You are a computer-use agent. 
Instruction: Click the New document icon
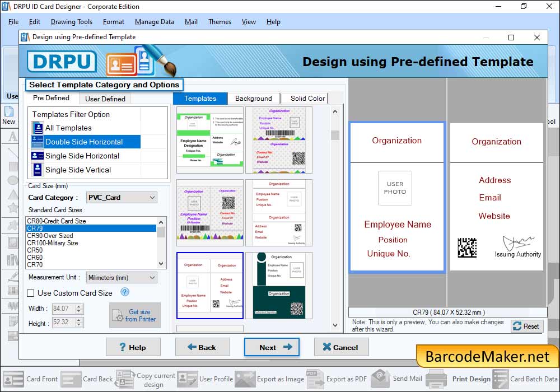[9, 111]
